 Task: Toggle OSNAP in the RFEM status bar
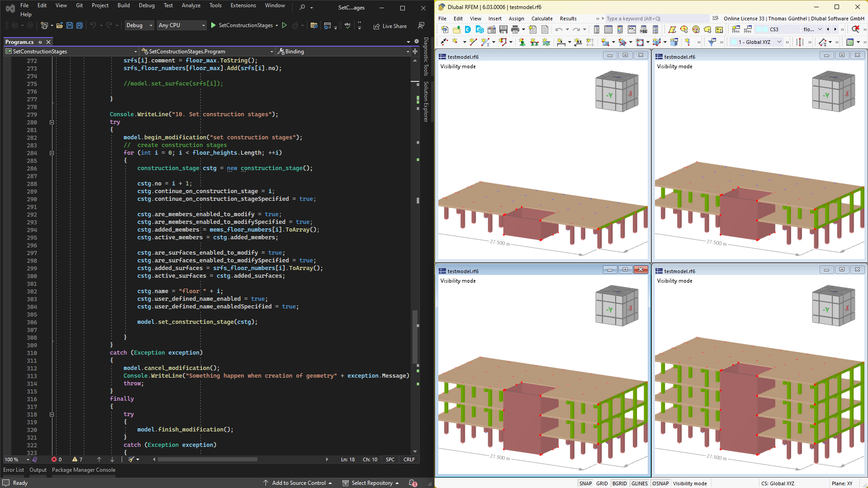point(660,483)
